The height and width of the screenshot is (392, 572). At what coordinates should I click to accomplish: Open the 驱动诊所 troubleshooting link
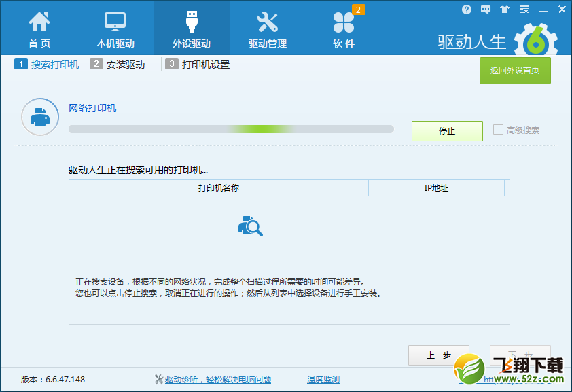coord(218,380)
